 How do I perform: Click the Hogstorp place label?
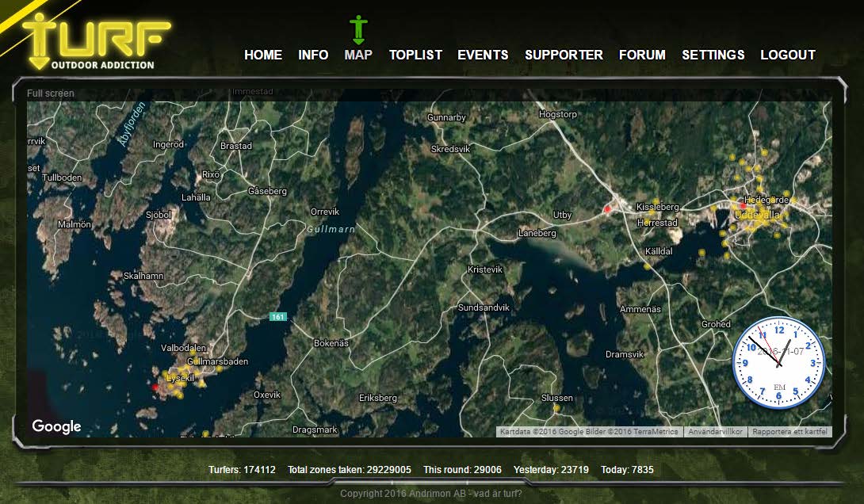tap(557, 114)
